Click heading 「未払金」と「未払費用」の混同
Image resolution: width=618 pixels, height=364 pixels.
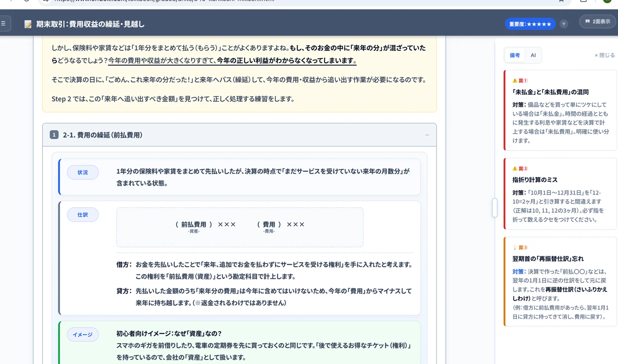pyautogui.click(x=550, y=92)
